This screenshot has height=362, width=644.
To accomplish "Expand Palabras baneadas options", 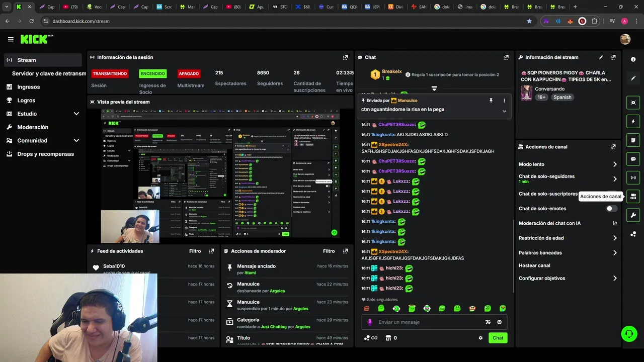I will tap(615, 253).
